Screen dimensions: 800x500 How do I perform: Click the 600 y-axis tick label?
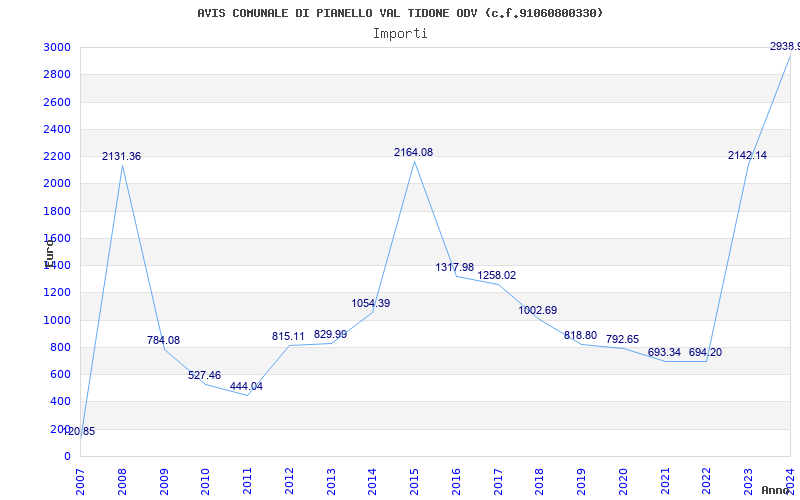click(x=61, y=374)
